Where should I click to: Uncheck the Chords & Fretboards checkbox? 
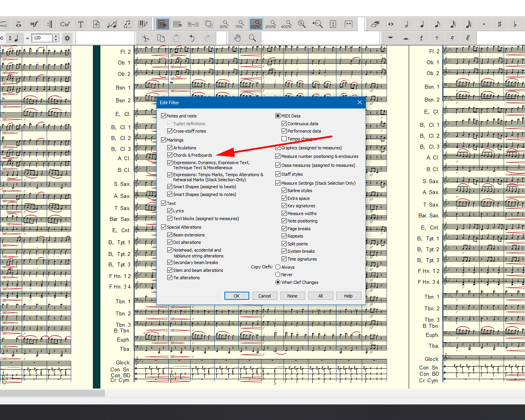click(x=170, y=155)
